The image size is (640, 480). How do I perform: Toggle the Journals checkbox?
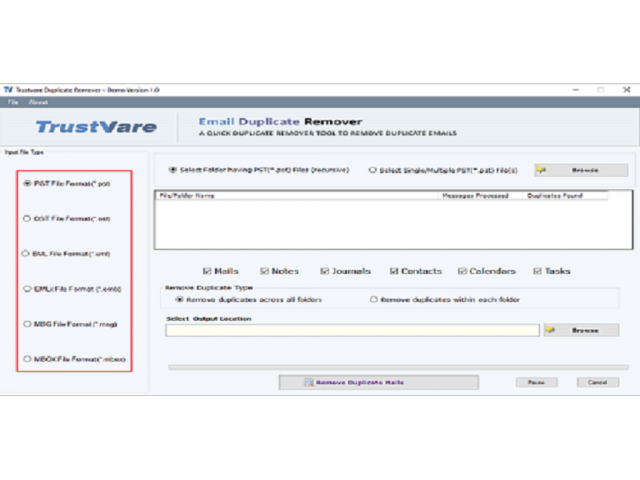pyautogui.click(x=324, y=271)
